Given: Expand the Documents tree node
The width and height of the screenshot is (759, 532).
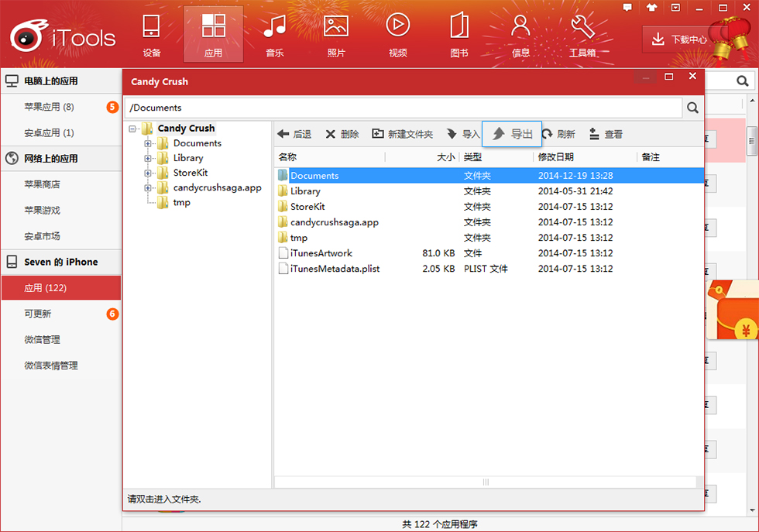Looking at the screenshot, I should click(148, 144).
